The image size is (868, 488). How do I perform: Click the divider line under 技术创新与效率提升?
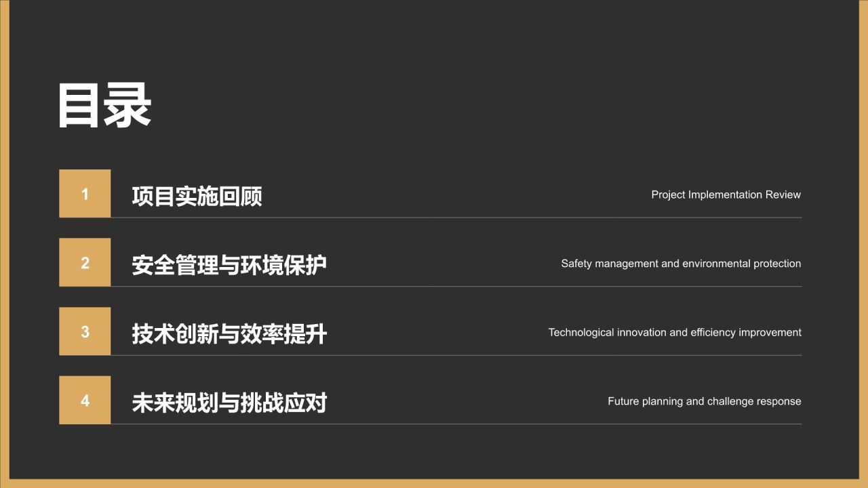[x=456, y=355]
